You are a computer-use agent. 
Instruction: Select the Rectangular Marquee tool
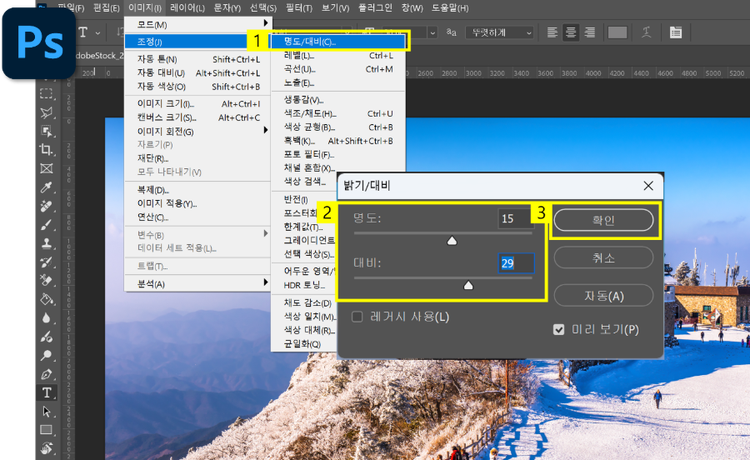tap(46, 93)
